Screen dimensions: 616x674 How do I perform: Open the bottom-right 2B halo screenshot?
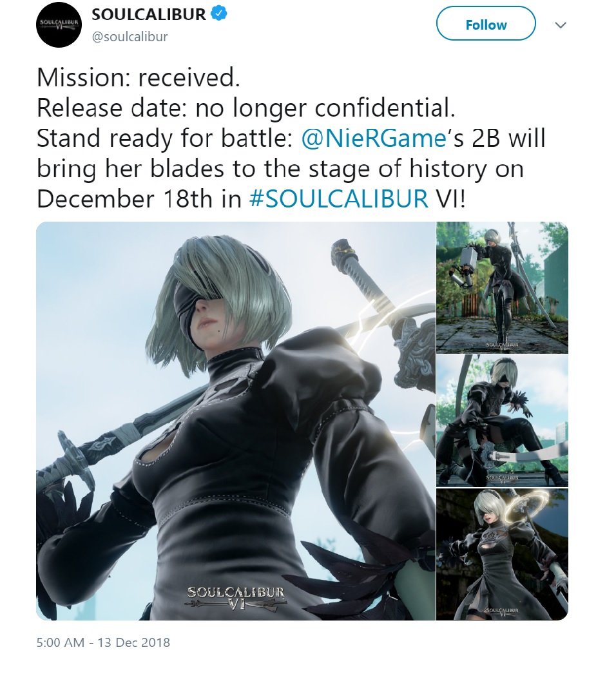pyautogui.click(x=502, y=555)
